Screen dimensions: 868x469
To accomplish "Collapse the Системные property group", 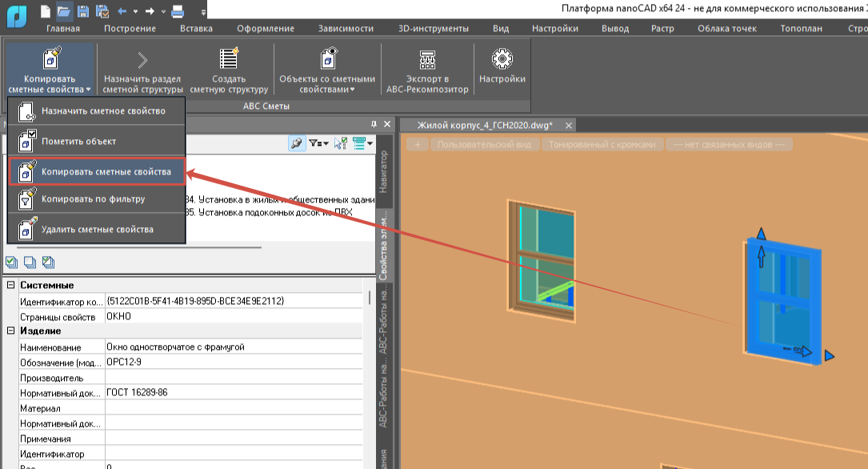I will 10,285.
